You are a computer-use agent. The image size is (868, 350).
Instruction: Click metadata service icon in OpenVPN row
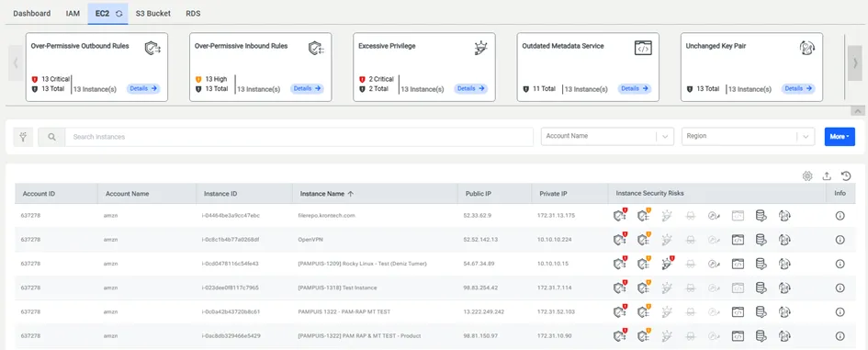(x=738, y=240)
